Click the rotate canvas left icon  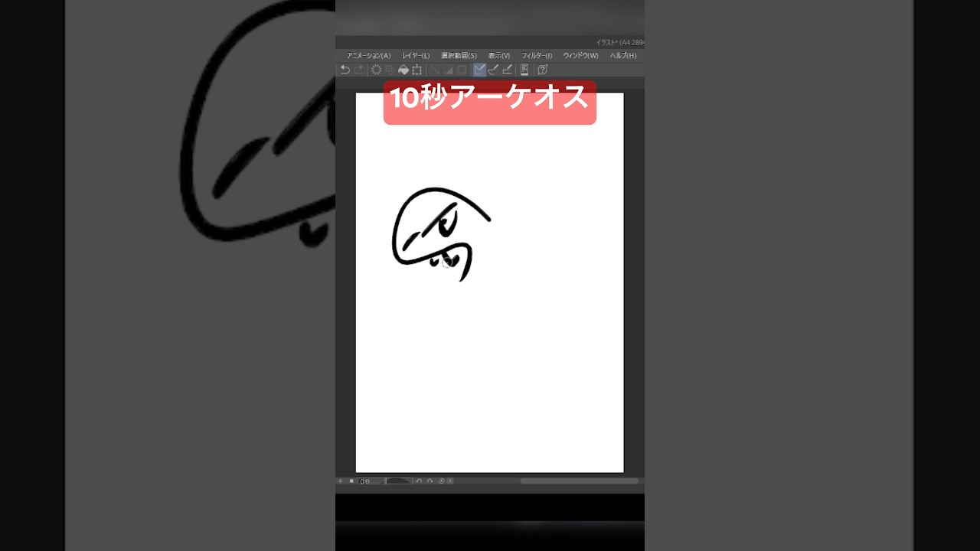point(418,481)
